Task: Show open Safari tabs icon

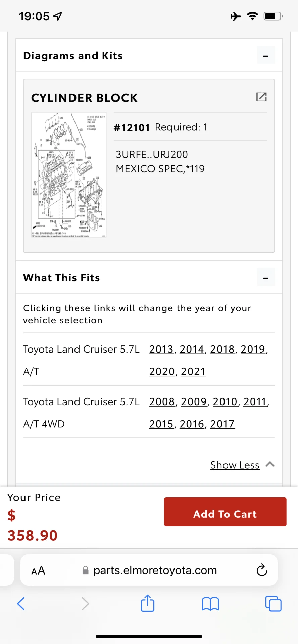Action: (273, 604)
